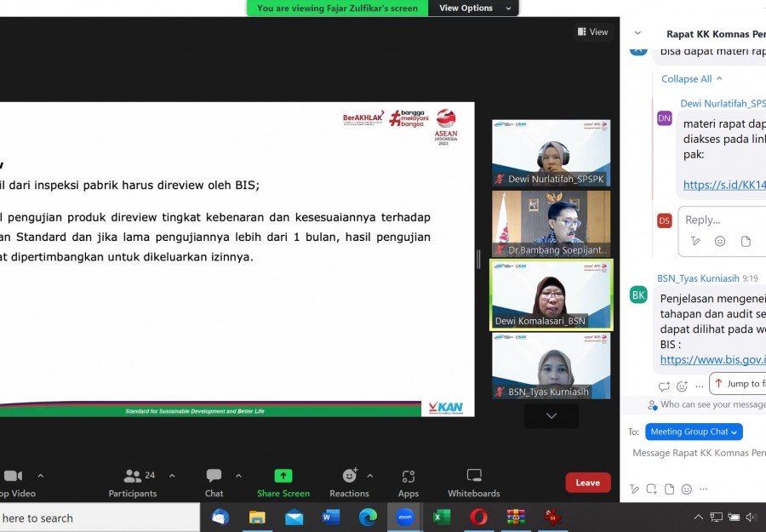766x532 pixels.
Task: Expand the Participants options caret
Action: 172,476
